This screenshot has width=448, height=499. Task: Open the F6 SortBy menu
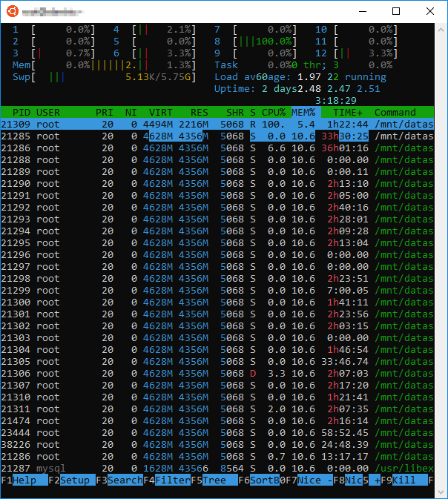pos(262,480)
